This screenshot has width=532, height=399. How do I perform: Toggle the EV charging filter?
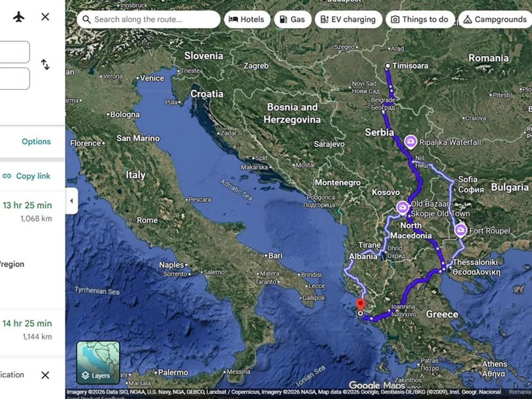click(348, 20)
